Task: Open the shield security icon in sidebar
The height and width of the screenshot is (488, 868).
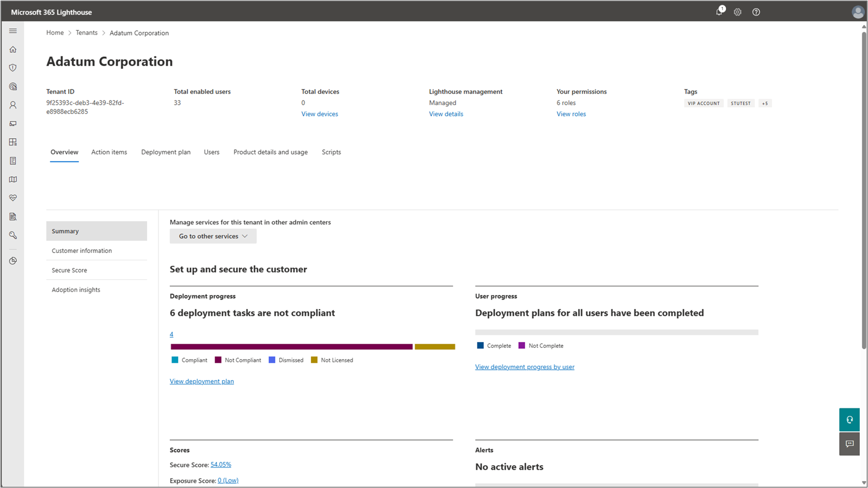Action: coord(13,68)
